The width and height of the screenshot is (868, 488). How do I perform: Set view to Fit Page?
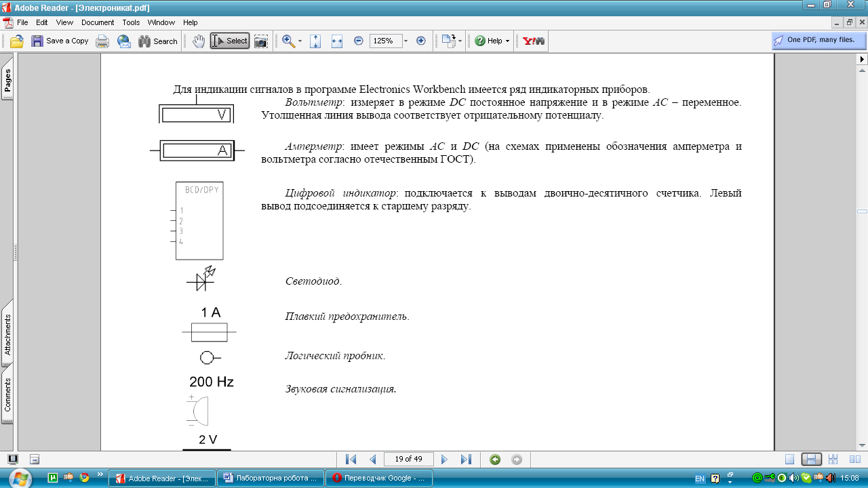(x=315, y=41)
